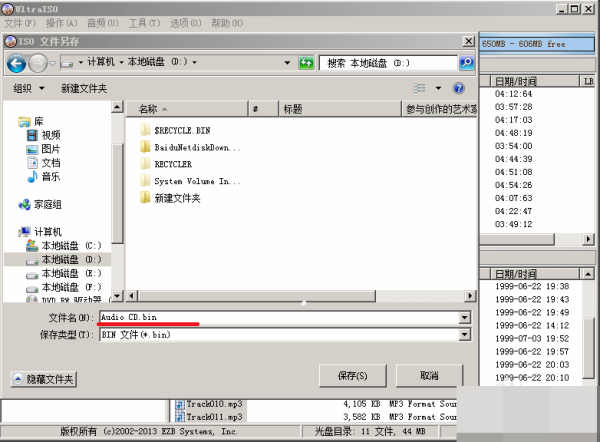Click the file name field Audio CD.bin
This screenshot has width=600, height=442.
280,317
